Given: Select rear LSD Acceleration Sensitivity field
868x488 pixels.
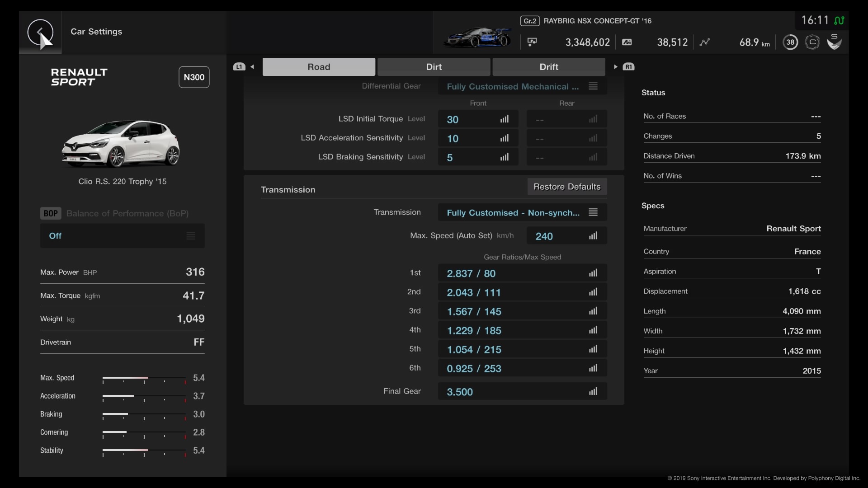Looking at the screenshot, I should click(x=566, y=138).
